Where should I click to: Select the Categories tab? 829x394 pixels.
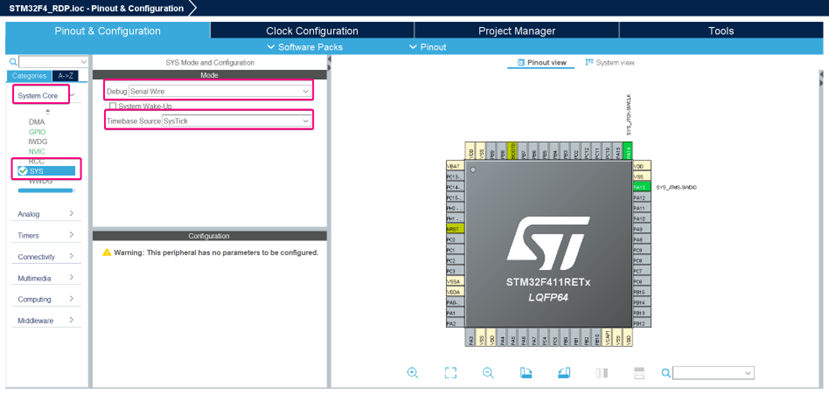(x=30, y=76)
